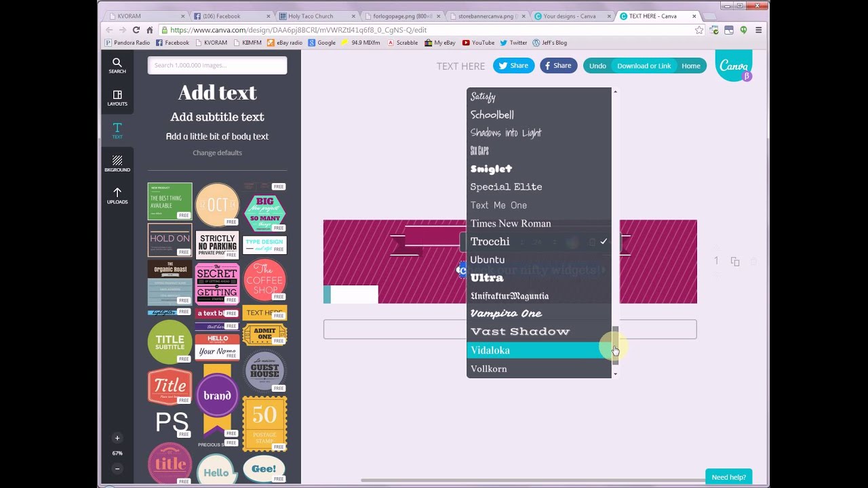The height and width of the screenshot is (488, 868).
Task: Click browser forward arrow
Action: [x=123, y=30]
